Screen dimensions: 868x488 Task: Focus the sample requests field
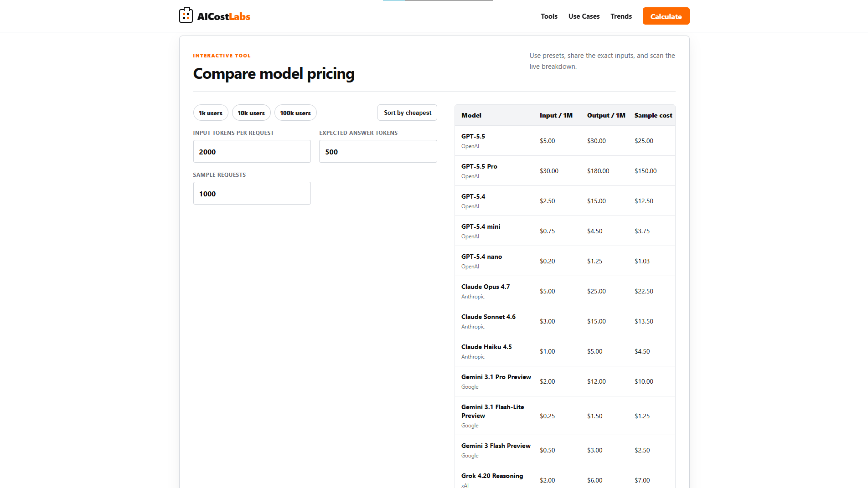pyautogui.click(x=252, y=193)
